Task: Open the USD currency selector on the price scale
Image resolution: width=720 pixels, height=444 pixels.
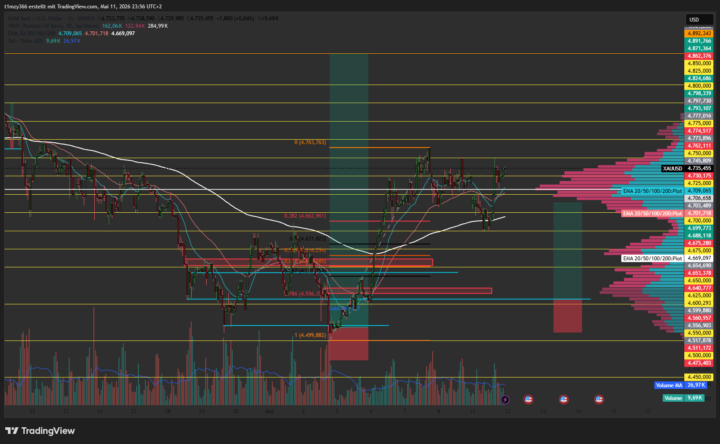Action: point(699,19)
